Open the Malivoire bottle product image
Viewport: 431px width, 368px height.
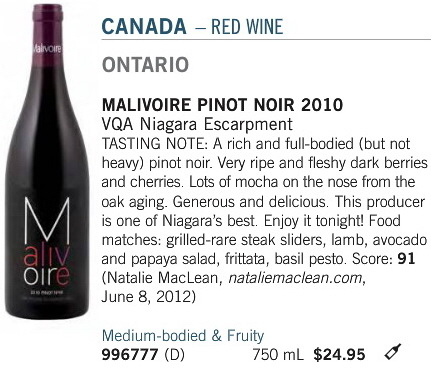click(47, 161)
